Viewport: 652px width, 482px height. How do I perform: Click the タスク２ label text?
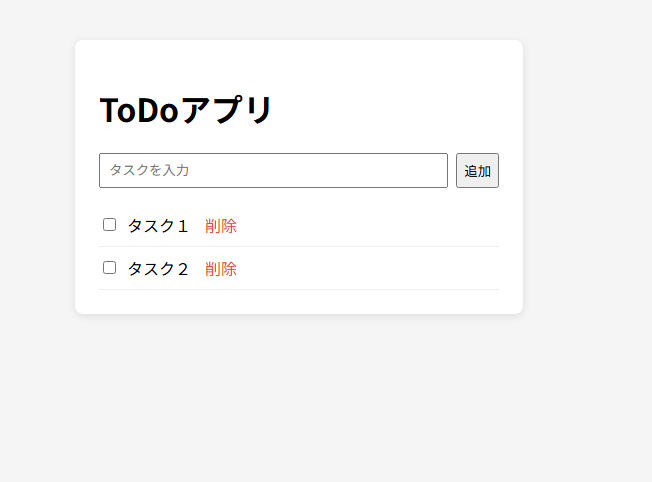tap(158, 269)
